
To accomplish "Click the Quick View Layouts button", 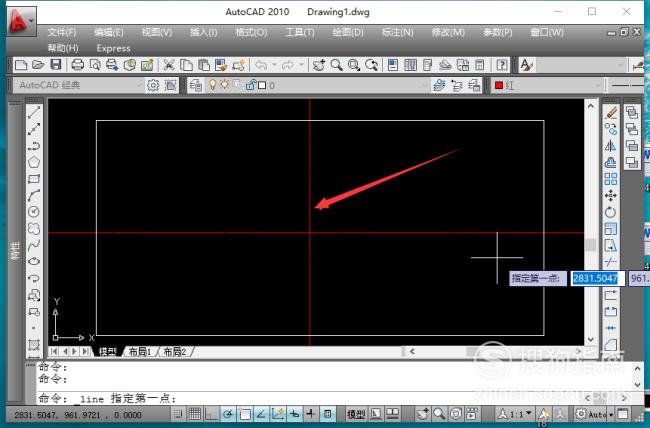I will 376,414.
